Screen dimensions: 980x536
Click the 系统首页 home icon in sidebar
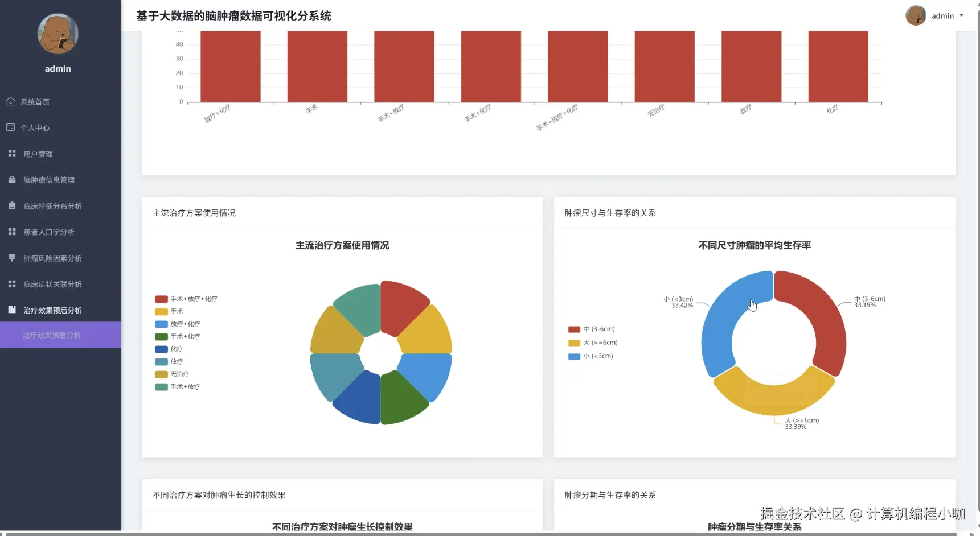coord(10,101)
